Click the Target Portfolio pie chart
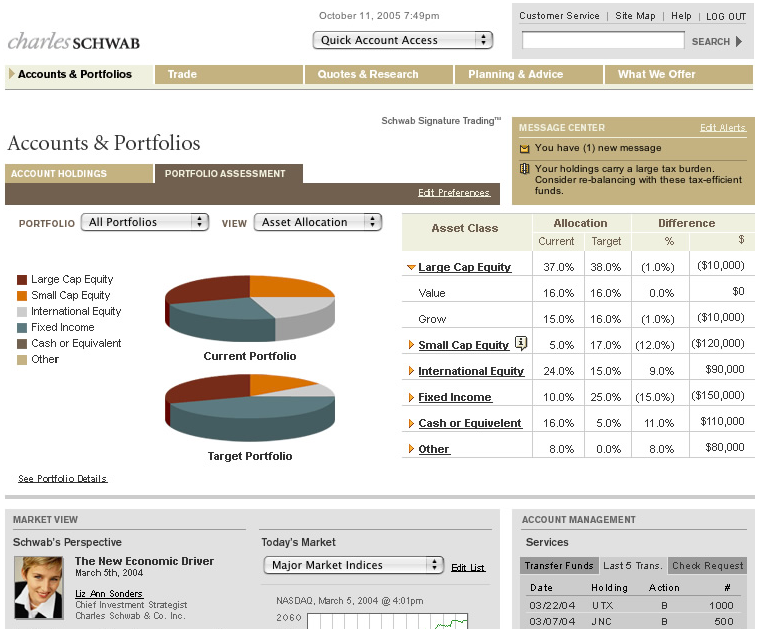758x629 pixels. coord(250,407)
